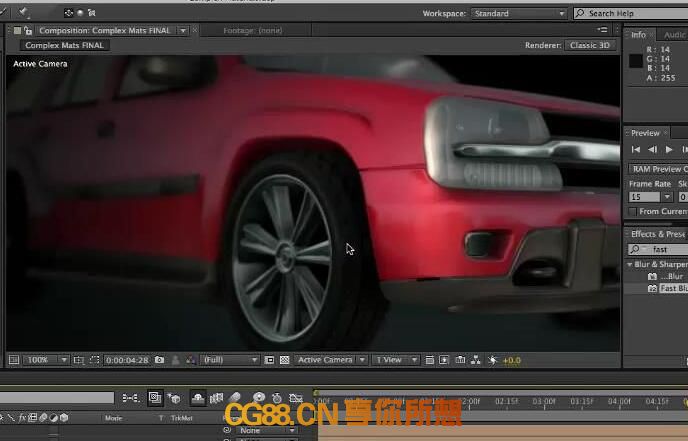The width and height of the screenshot is (688, 441).
Task: Toggle Region of Interest button
Action: click(269, 360)
